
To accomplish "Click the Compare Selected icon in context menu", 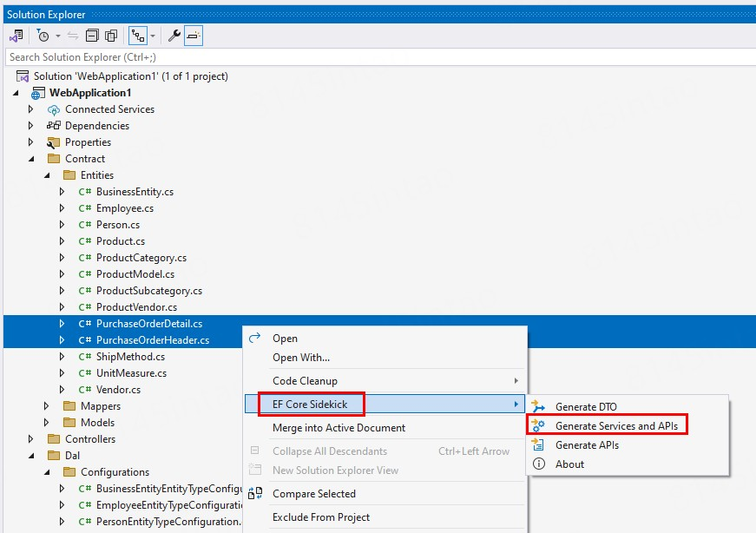I will tap(255, 494).
